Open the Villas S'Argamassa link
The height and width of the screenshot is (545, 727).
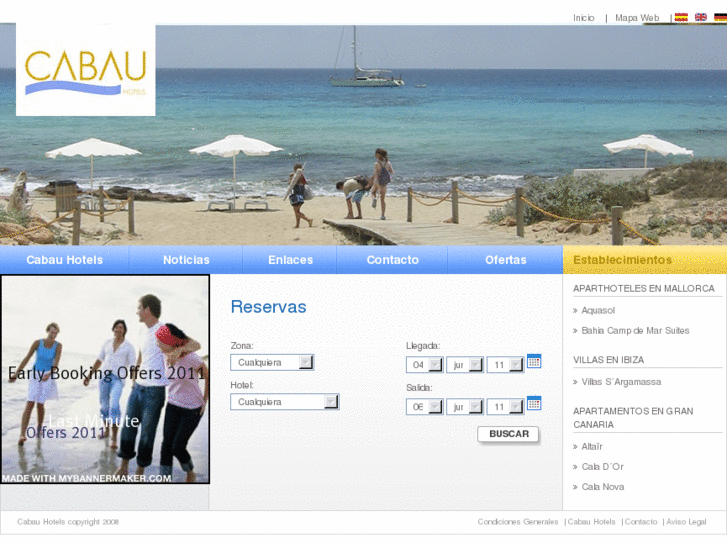click(621, 382)
